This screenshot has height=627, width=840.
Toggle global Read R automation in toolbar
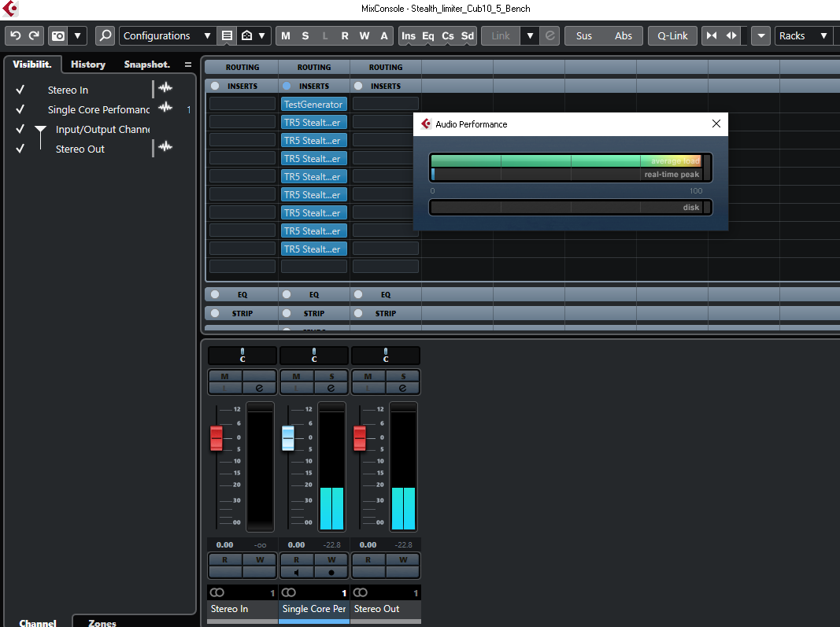(345, 36)
